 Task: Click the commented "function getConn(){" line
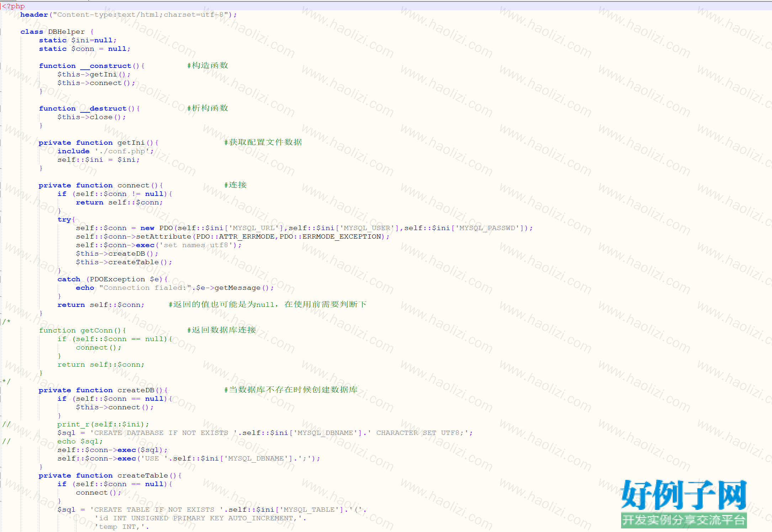83,330
